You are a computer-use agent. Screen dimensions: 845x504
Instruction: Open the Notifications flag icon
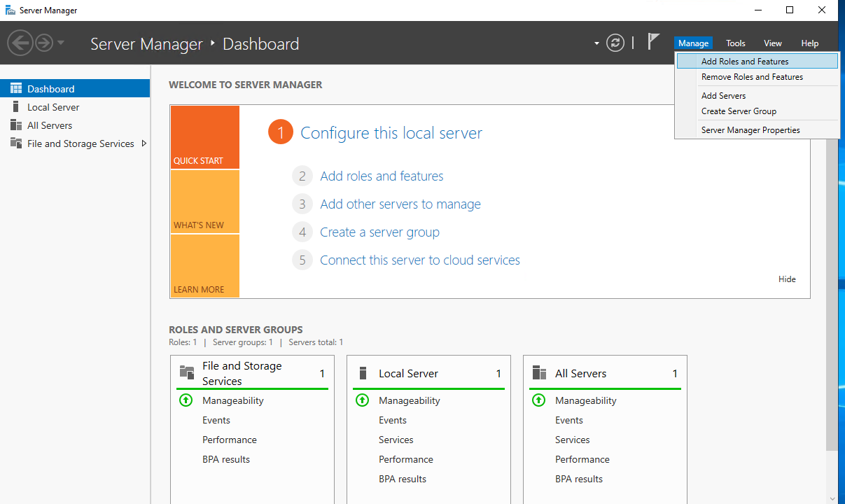[x=652, y=42]
